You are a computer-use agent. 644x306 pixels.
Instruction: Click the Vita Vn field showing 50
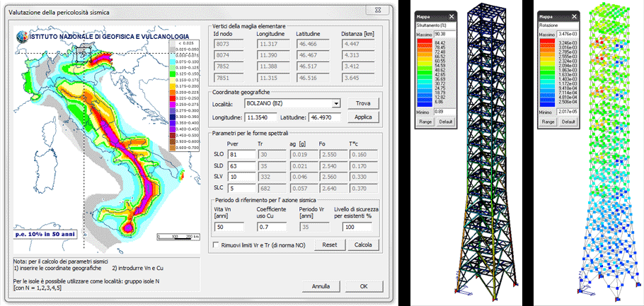point(229,227)
